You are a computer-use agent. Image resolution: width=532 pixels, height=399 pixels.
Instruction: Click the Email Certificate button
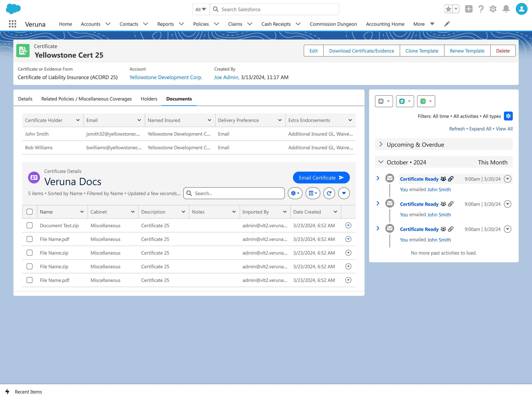[321, 178]
